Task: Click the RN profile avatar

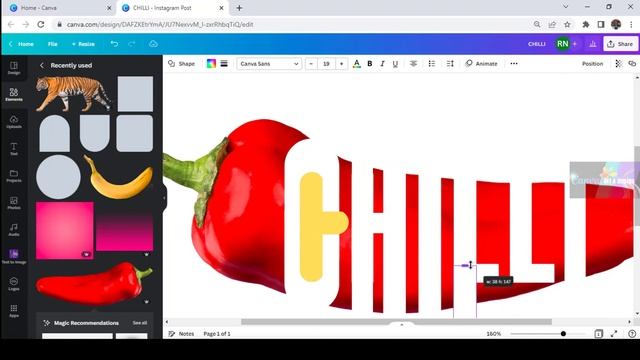Action: pos(562,44)
